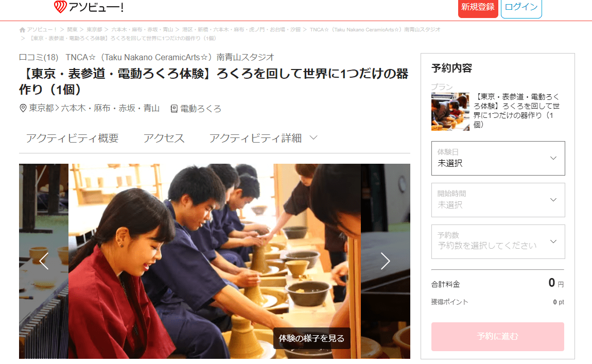Show previous photo with left arrow
The height and width of the screenshot is (364, 592).
pos(44,261)
